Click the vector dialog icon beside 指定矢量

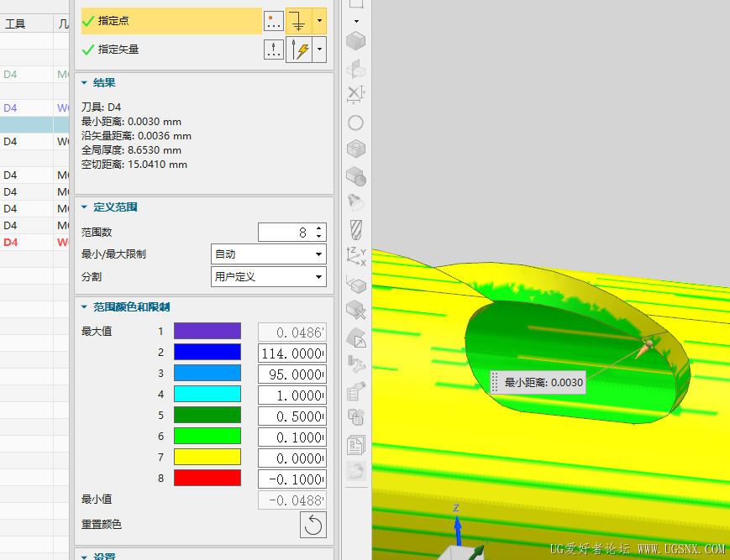pos(274,49)
